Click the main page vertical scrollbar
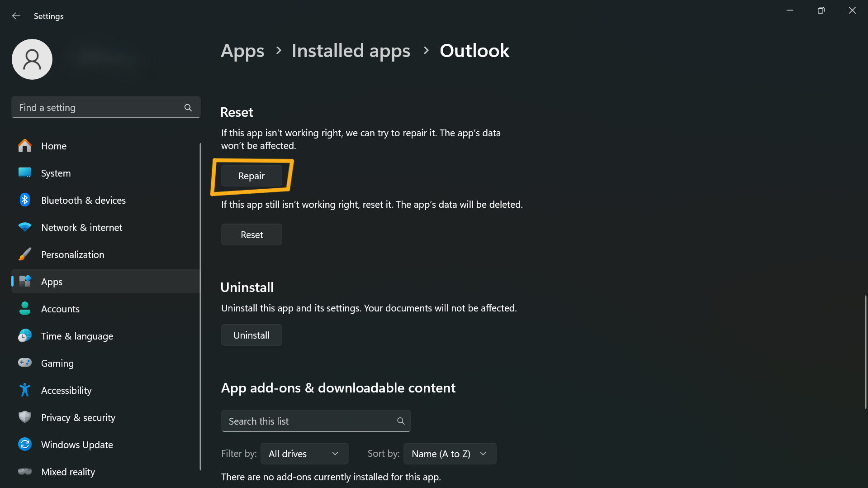 865,352
